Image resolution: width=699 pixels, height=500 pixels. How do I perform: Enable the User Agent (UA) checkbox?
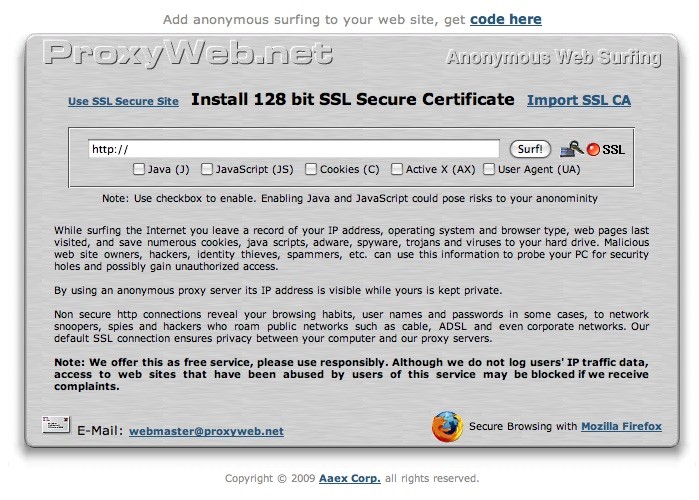[489, 169]
